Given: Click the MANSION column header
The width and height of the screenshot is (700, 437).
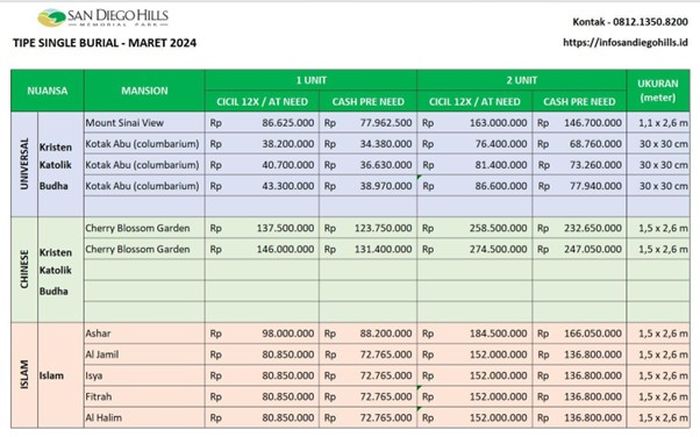Looking at the screenshot, I should coord(144,90).
